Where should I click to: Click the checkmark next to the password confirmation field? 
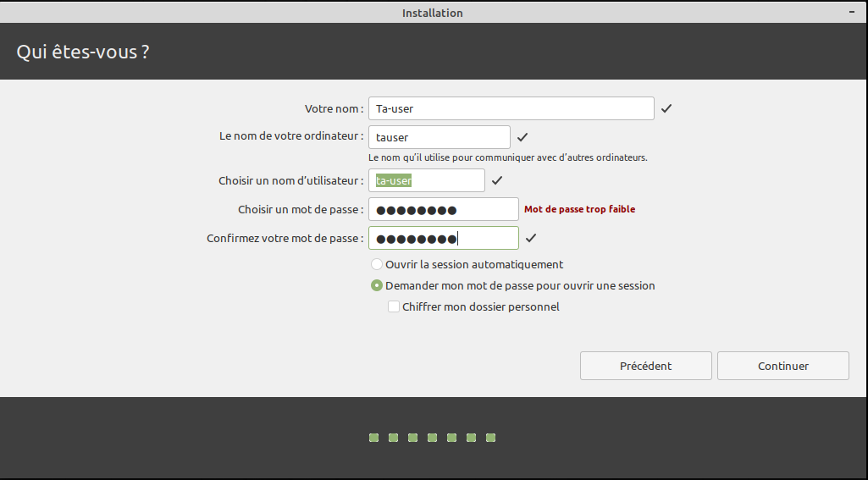(531, 238)
